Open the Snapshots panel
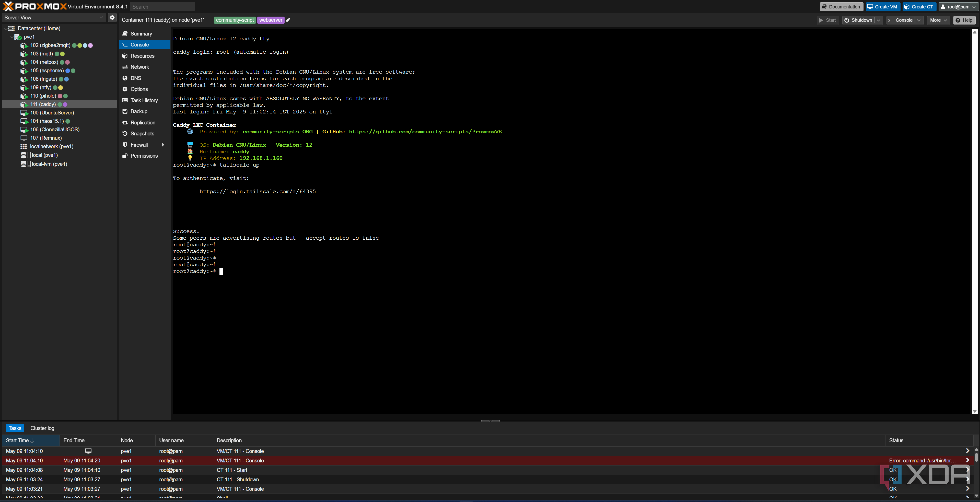Screen dimensions: 980x502 [142, 134]
